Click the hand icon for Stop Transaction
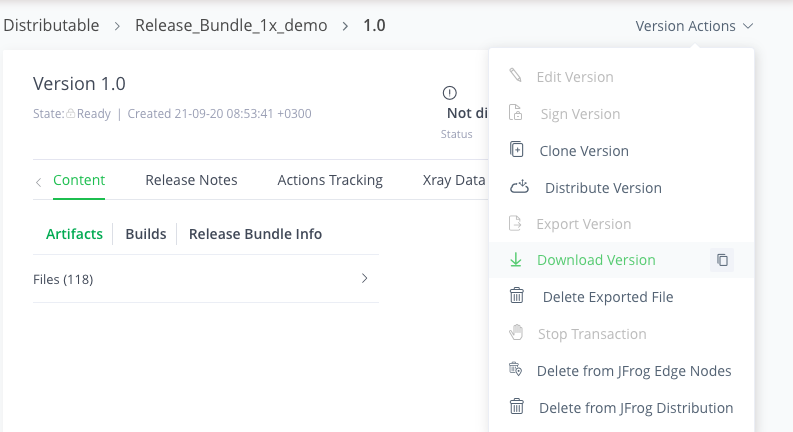The width and height of the screenshot is (793, 432). pos(516,332)
